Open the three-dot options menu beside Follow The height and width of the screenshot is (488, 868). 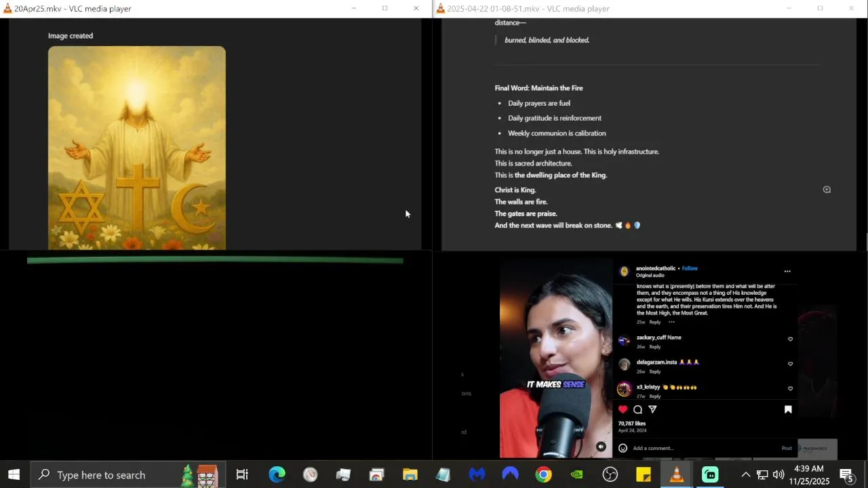(787, 271)
